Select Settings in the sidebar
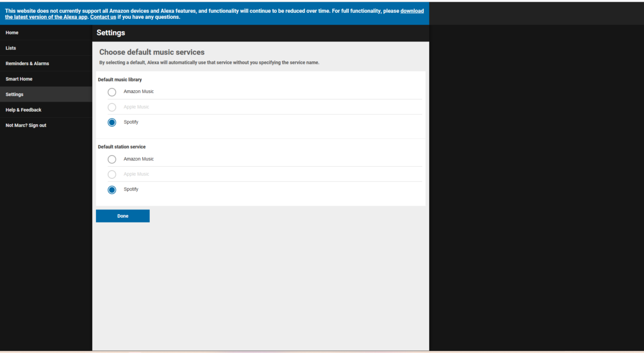Image resolution: width=644 pixels, height=353 pixels. click(46, 95)
